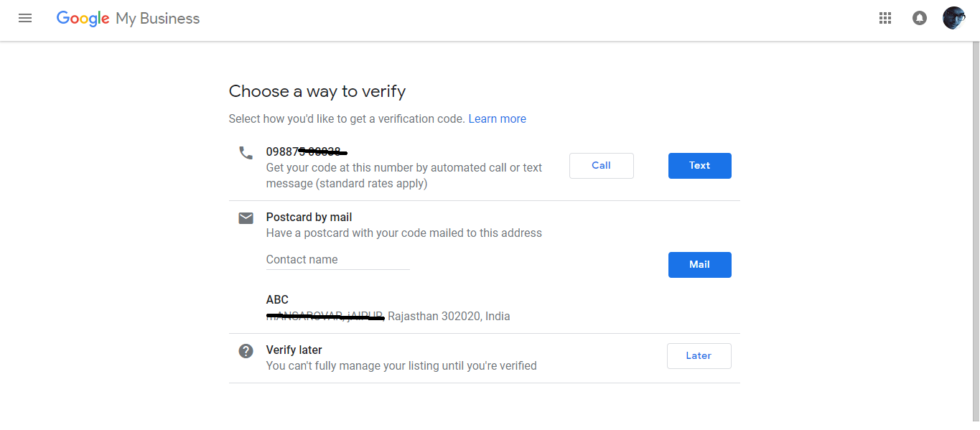The height and width of the screenshot is (430, 980).
Task: Focus the Contact name field
Action: point(337,260)
